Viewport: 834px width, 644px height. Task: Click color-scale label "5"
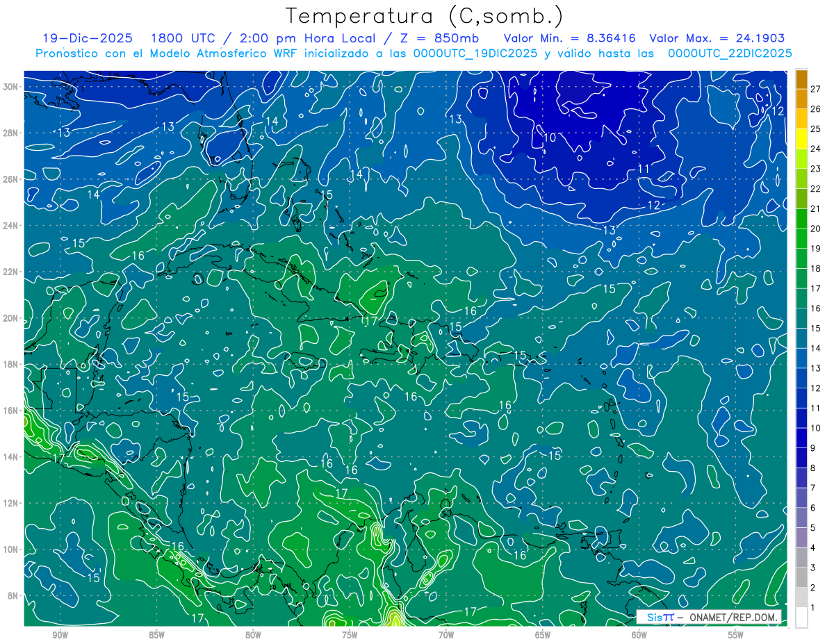(x=812, y=528)
